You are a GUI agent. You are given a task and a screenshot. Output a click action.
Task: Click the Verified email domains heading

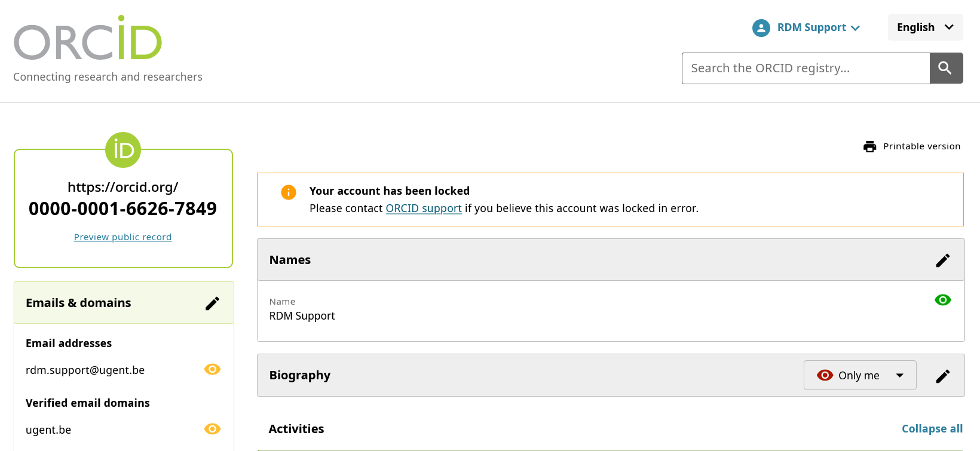pyautogui.click(x=88, y=403)
